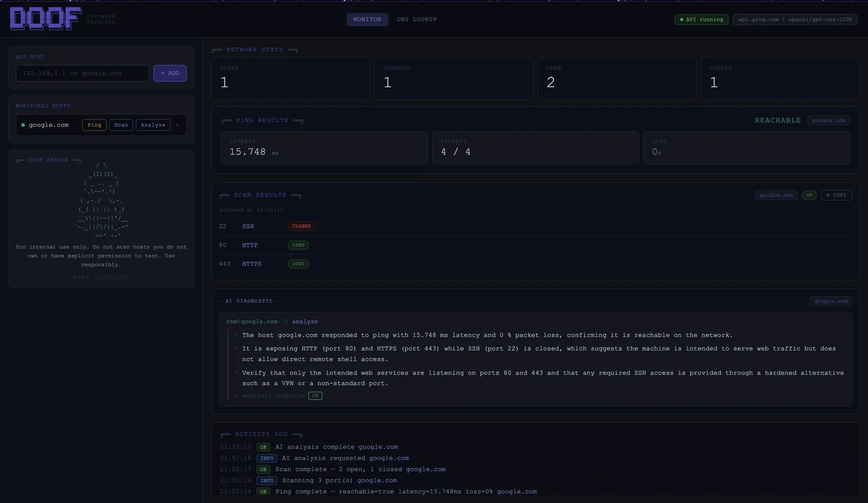Ping the google.com host

click(94, 125)
